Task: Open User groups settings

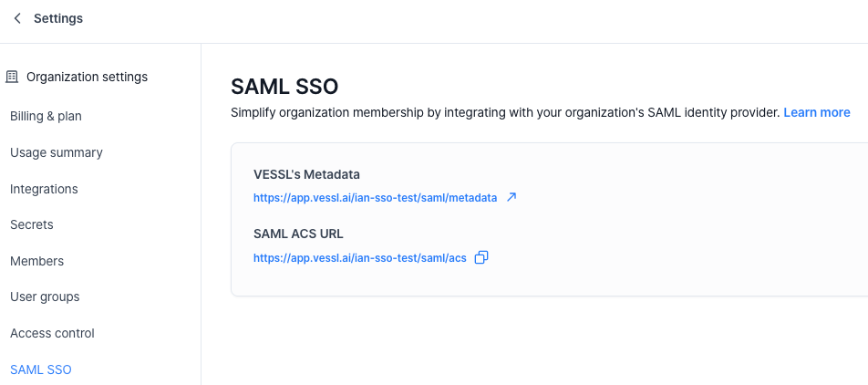Action: pyautogui.click(x=45, y=297)
